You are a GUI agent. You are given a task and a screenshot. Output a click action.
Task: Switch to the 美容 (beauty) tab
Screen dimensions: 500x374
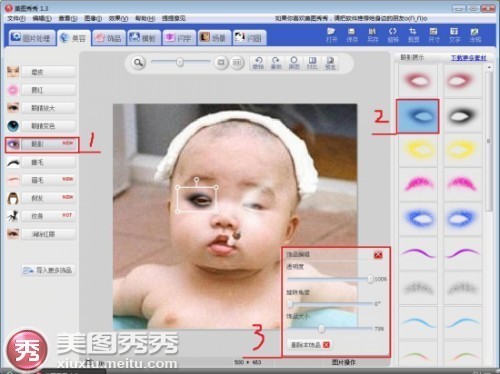(74, 38)
